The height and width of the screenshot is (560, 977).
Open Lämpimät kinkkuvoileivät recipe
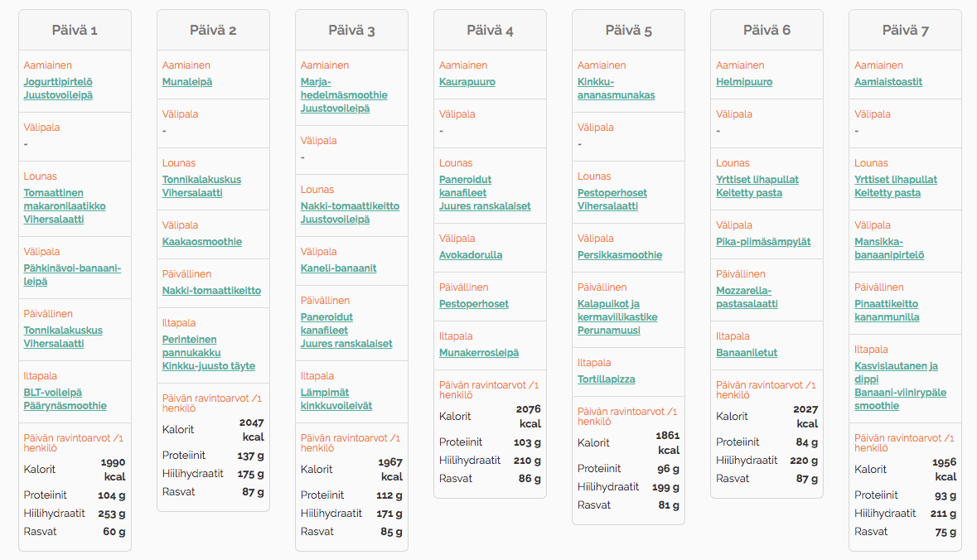point(336,398)
